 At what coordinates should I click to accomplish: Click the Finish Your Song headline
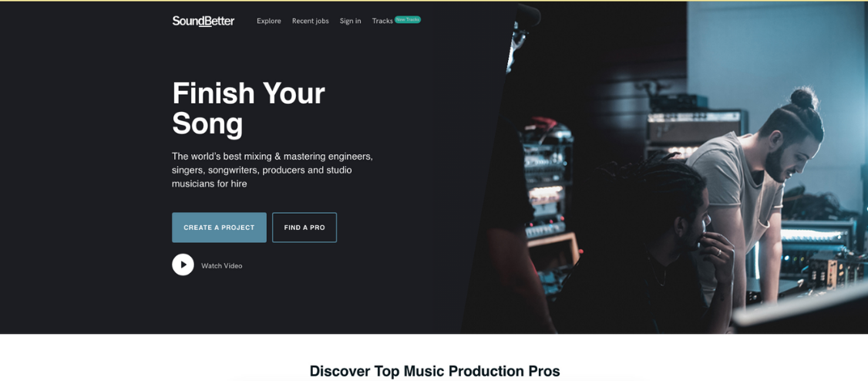pyautogui.click(x=248, y=108)
